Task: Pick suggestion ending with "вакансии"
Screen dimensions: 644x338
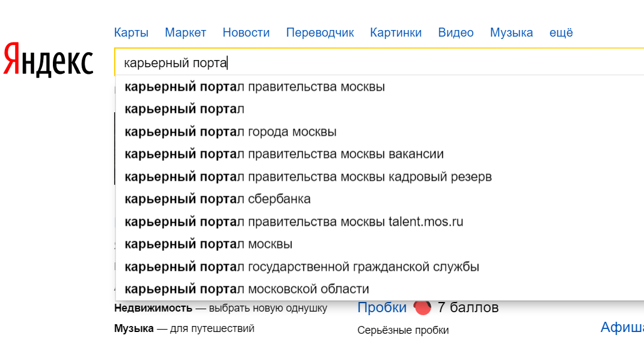Action: coord(284,154)
